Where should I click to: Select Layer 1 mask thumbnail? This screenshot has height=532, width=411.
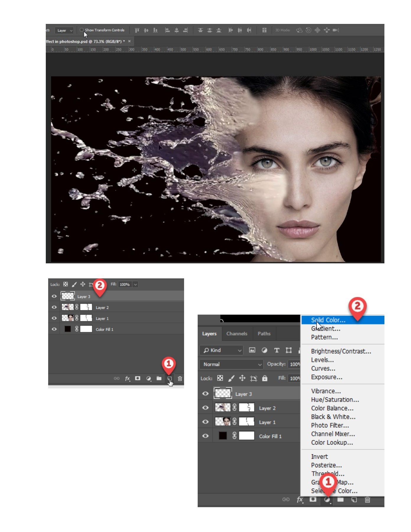[x=246, y=422]
